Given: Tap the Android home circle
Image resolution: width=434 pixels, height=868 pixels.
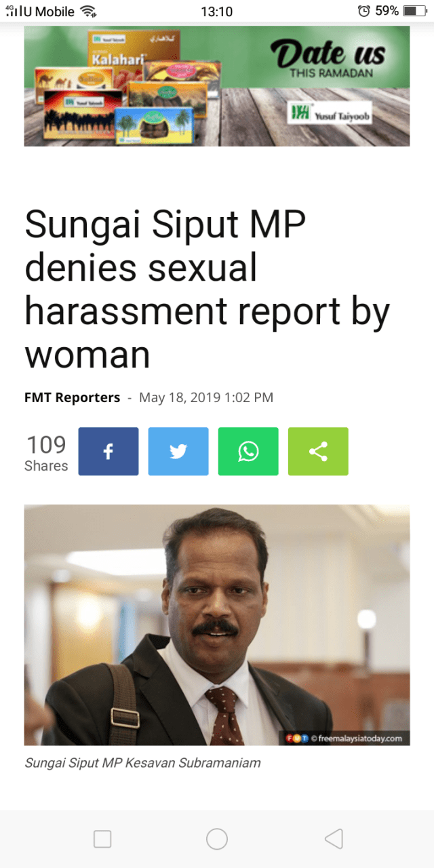Looking at the screenshot, I should coord(217,839).
